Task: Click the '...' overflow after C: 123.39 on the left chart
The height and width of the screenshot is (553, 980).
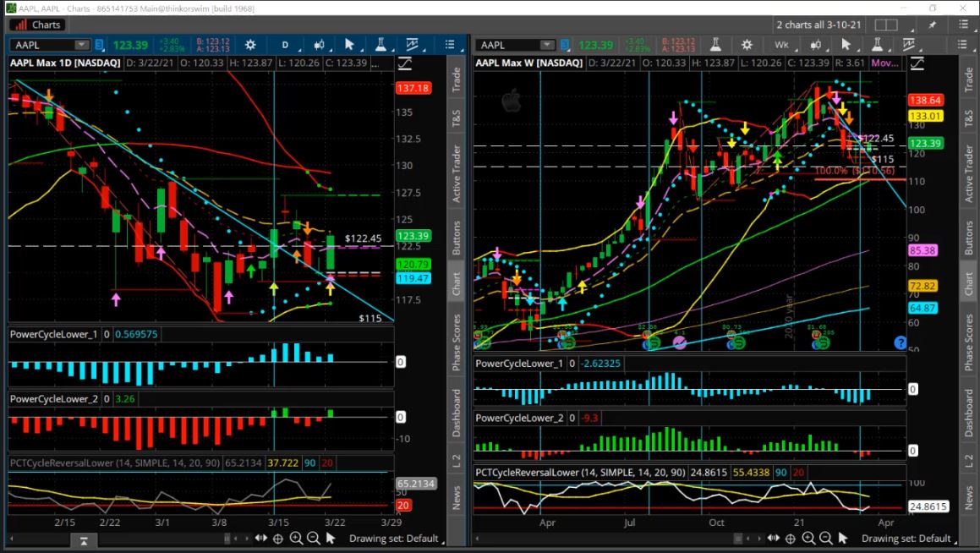Action: [375, 63]
